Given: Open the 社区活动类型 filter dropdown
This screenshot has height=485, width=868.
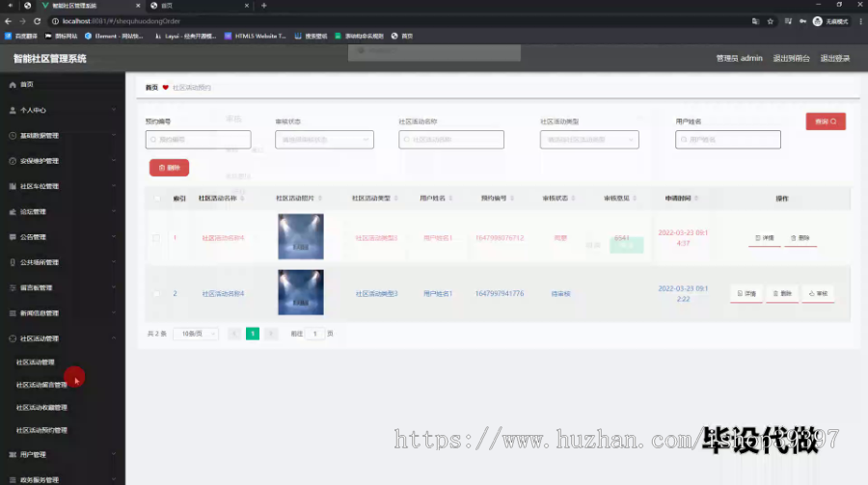Looking at the screenshot, I should (x=589, y=140).
